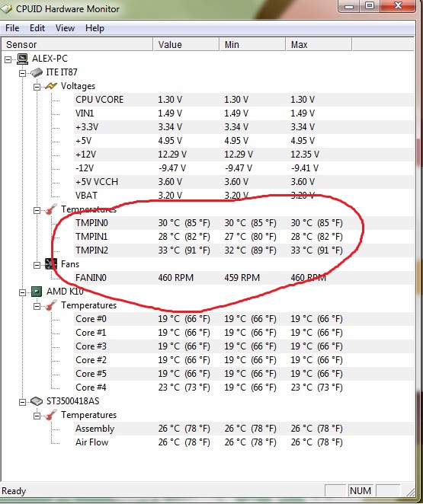Screen dimensions: 423x504
Task: Select the Core #2 row
Action: click(244, 360)
